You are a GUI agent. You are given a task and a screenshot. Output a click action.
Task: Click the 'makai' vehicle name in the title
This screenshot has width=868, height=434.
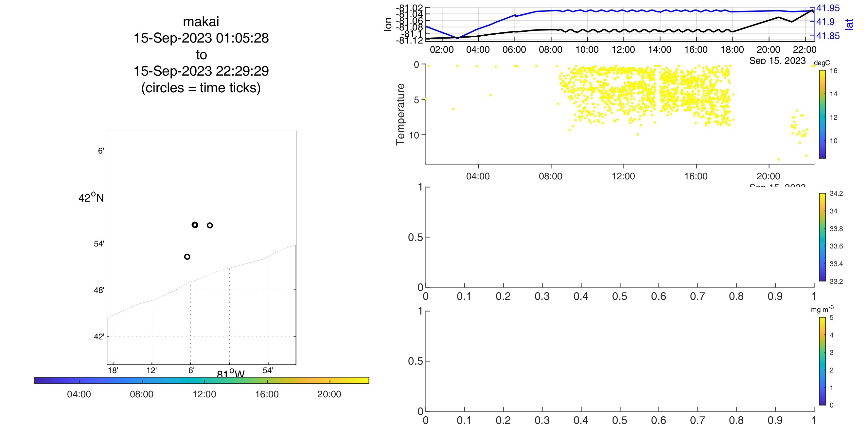[x=201, y=22]
